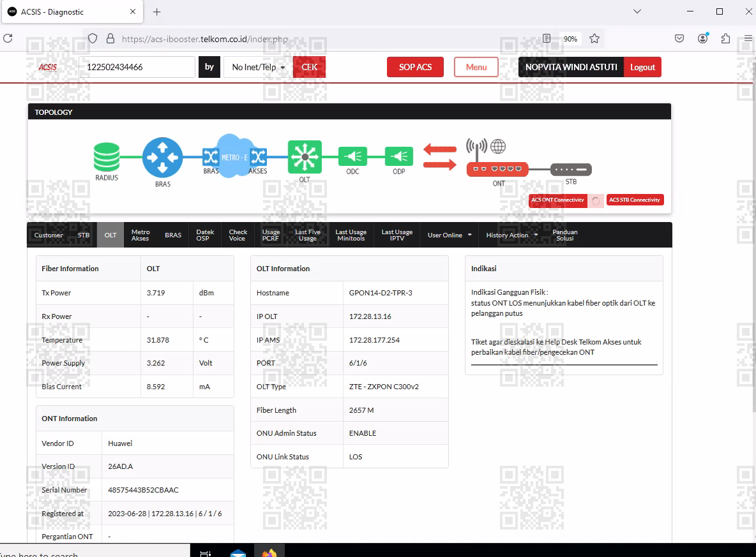Bookmark this page with star icon
This screenshot has height=557, width=756.
pyautogui.click(x=594, y=38)
